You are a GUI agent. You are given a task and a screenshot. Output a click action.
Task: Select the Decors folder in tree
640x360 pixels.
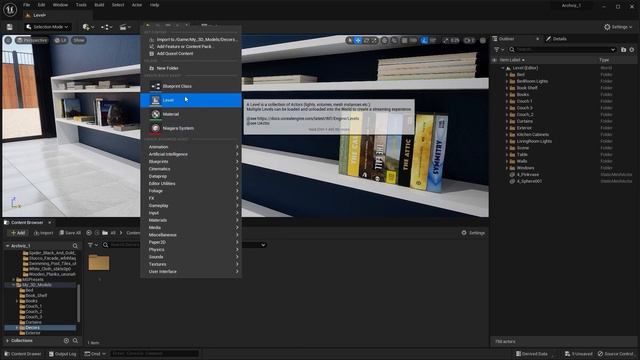click(40, 328)
